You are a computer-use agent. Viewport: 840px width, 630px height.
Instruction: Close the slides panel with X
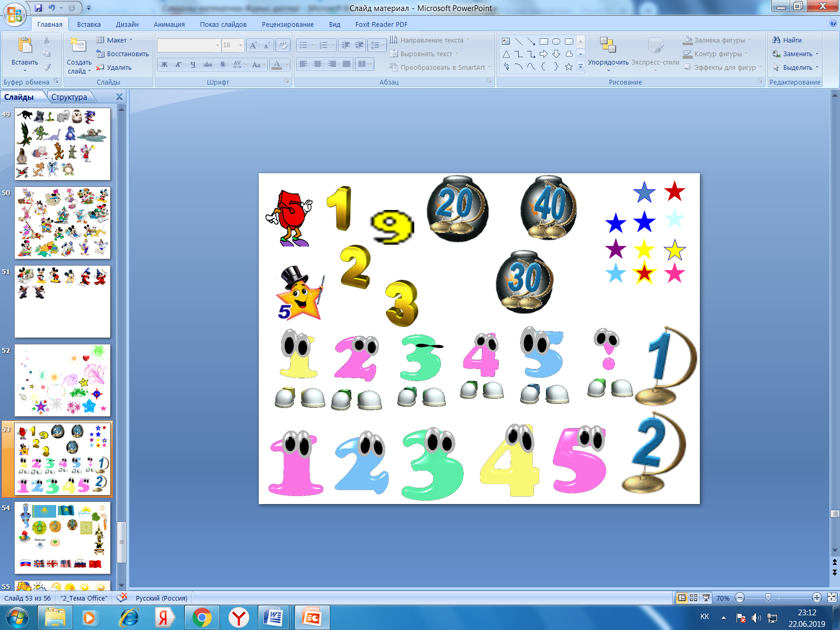coord(119,97)
